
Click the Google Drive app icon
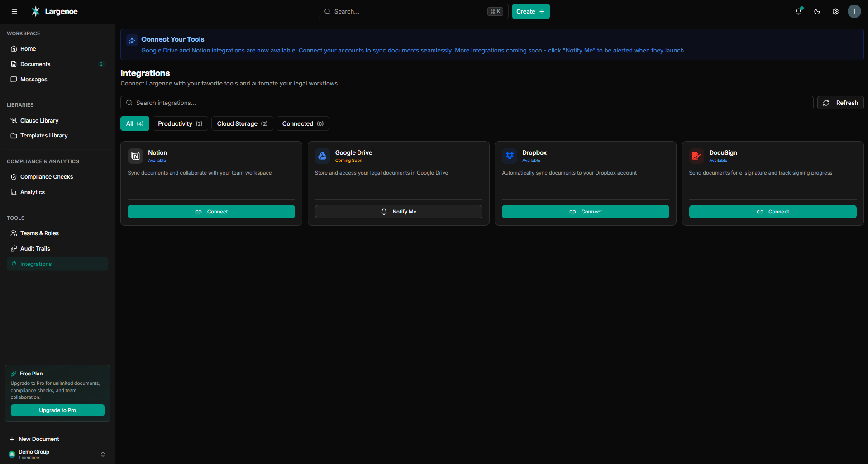pyautogui.click(x=323, y=156)
